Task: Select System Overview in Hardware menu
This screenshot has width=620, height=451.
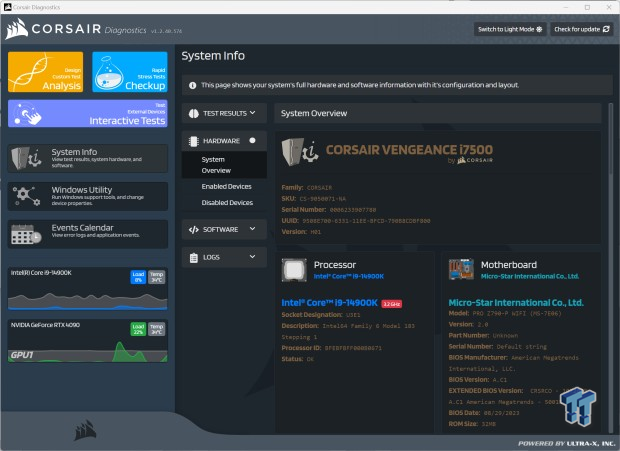Action: [x=224, y=165]
